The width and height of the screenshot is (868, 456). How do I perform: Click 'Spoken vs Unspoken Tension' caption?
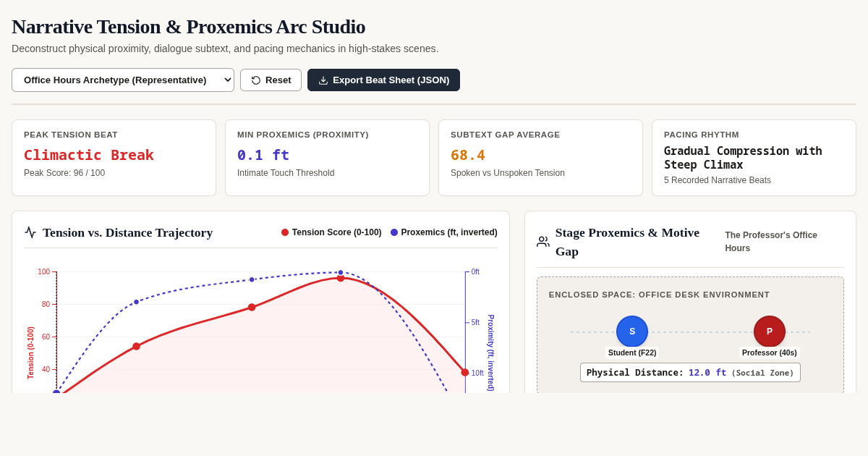click(x=508, y=173)
